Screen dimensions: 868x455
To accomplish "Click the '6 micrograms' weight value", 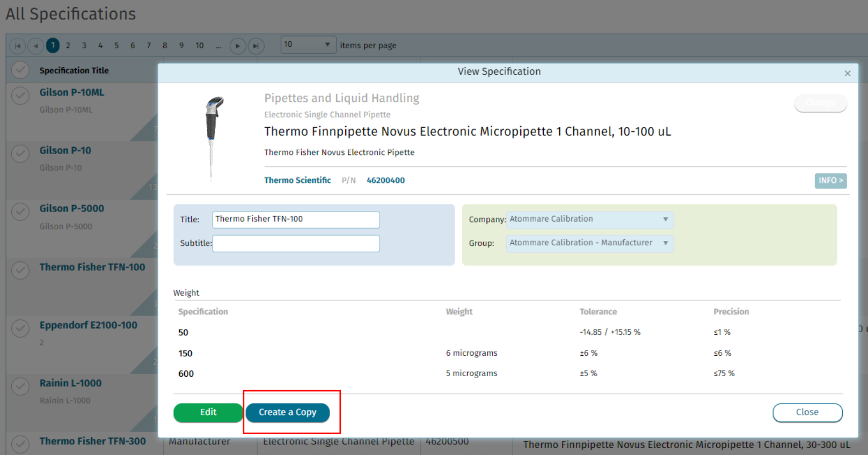I will pyautogui.click(x=471, y=353).
